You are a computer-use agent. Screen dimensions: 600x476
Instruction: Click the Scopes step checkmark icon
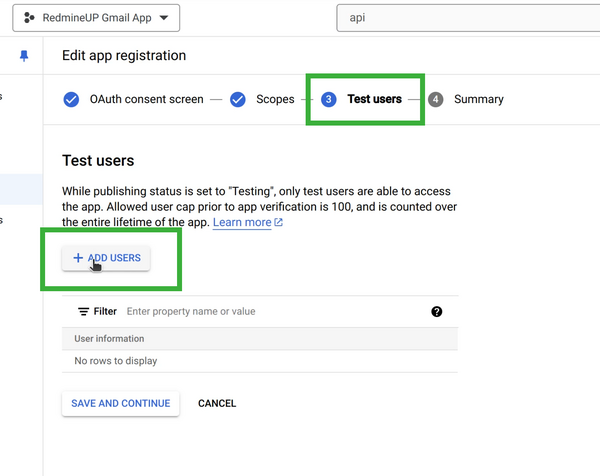pos(238,99)
